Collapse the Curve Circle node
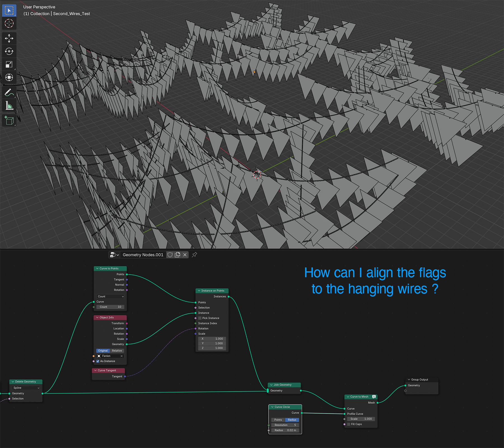 coord(272,407)
